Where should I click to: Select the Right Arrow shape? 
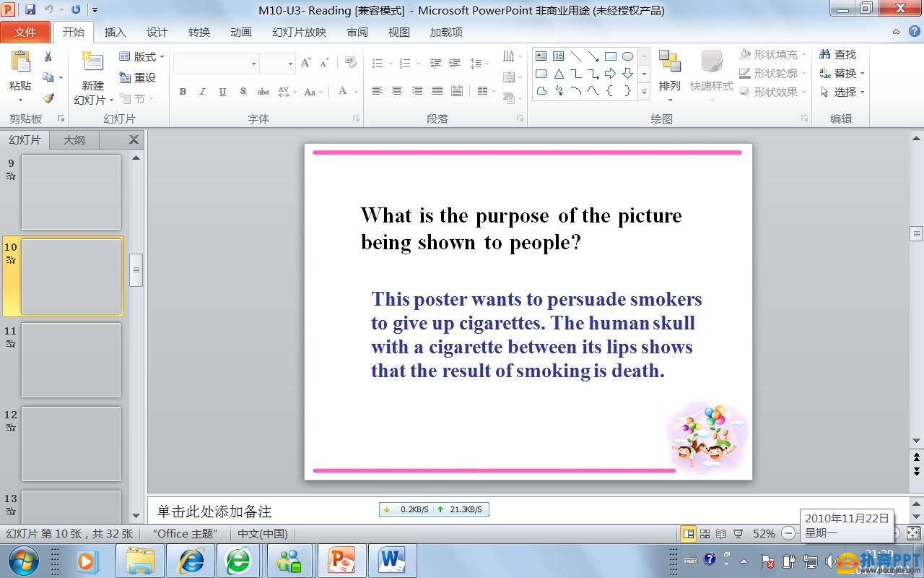[x=610, y=74]
